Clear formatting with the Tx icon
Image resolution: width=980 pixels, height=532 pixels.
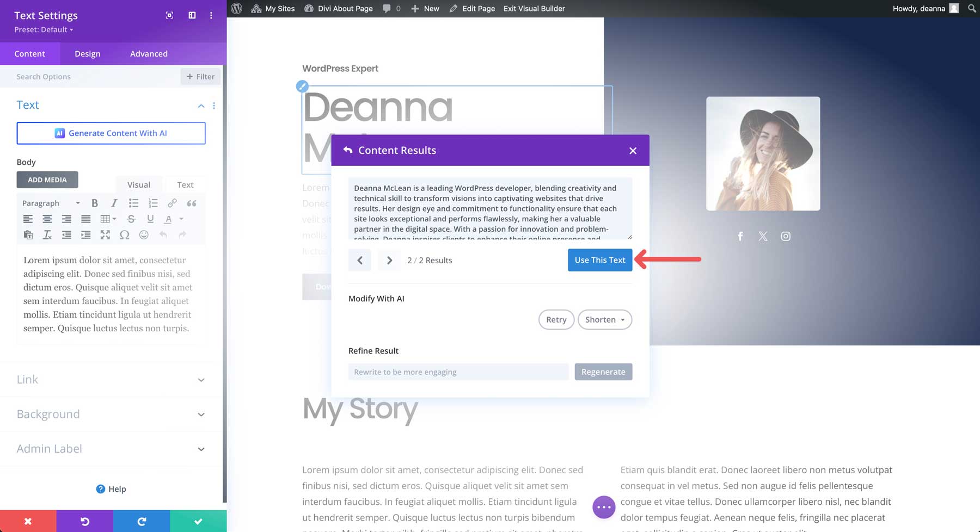[x=47, y=235]
